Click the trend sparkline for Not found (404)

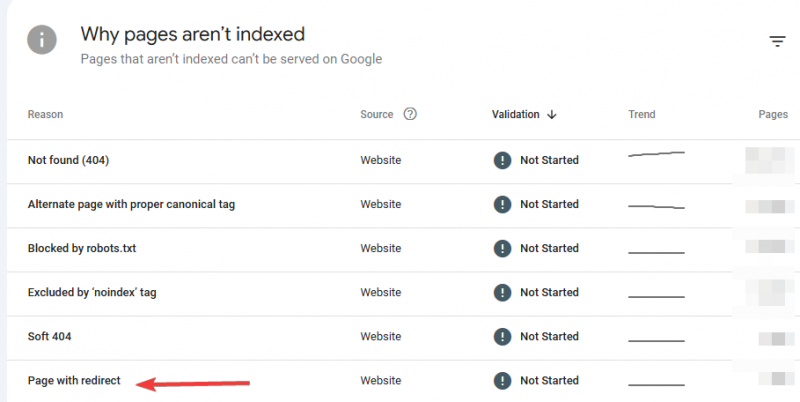tap(656, 155)
